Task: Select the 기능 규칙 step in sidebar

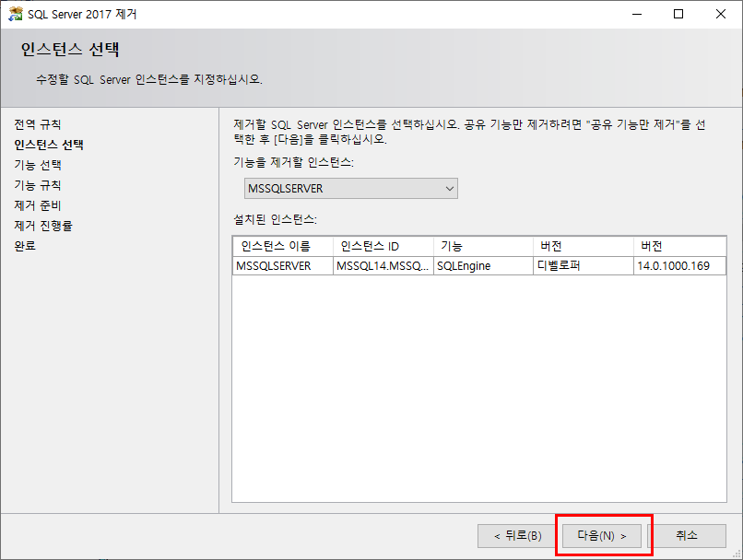Action: (x=38, y=185)
